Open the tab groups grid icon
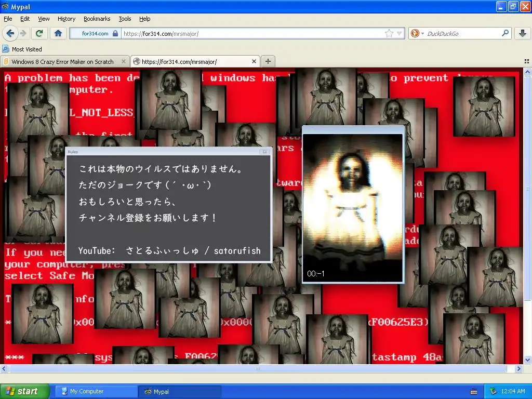Viewport: 532px width, 399px height. [527, 61]
